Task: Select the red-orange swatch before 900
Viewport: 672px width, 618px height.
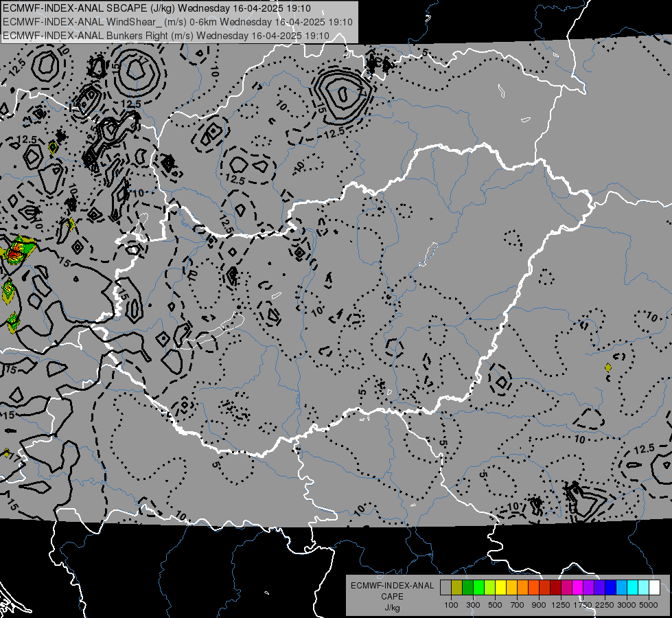Action: (533, 588)
